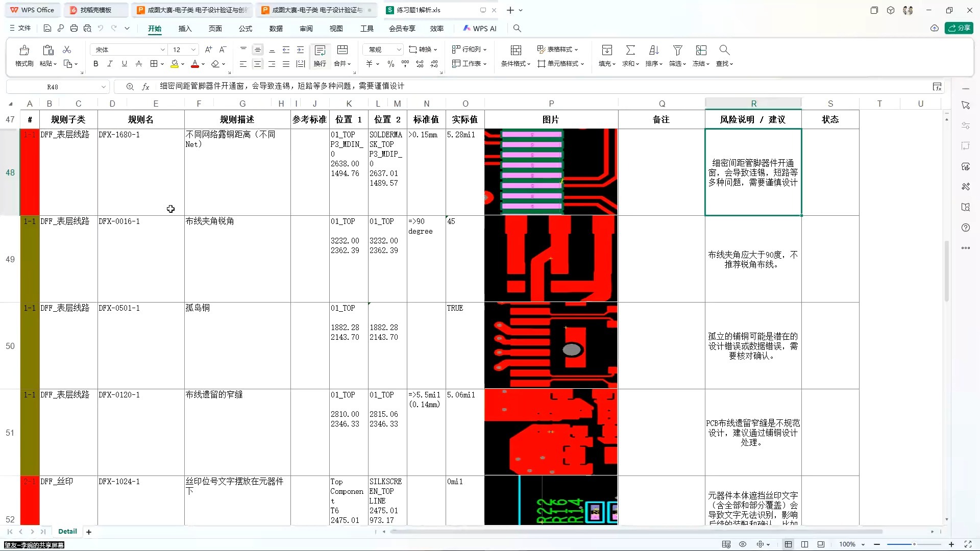Switch to the 审阅 ribbon tab
The width and height of the screenshot is (980, 551).
(306, 29)
